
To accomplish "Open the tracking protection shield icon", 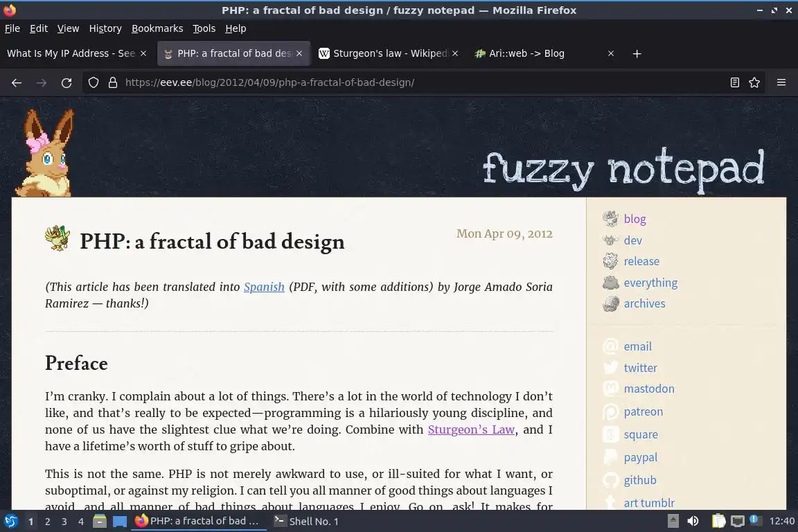I will [x=93, y=82].
